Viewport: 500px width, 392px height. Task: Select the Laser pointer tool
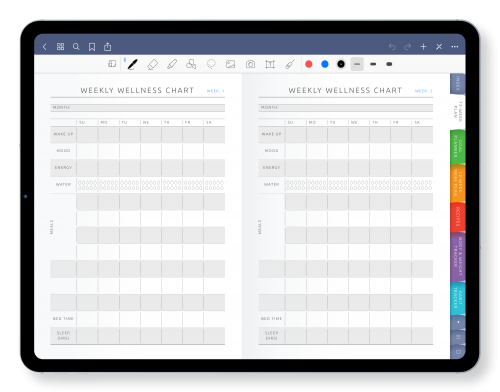[290, 64]
